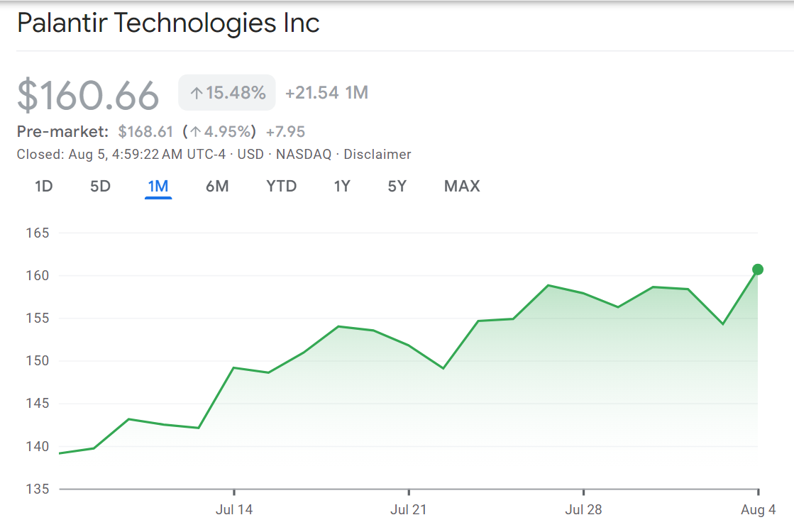
Task: Select the 5Y chart view
Action: 397,186
